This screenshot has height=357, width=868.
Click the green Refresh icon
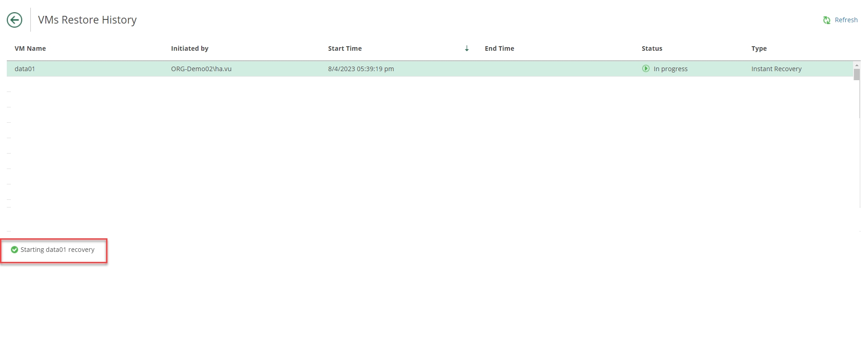(826, 20)
